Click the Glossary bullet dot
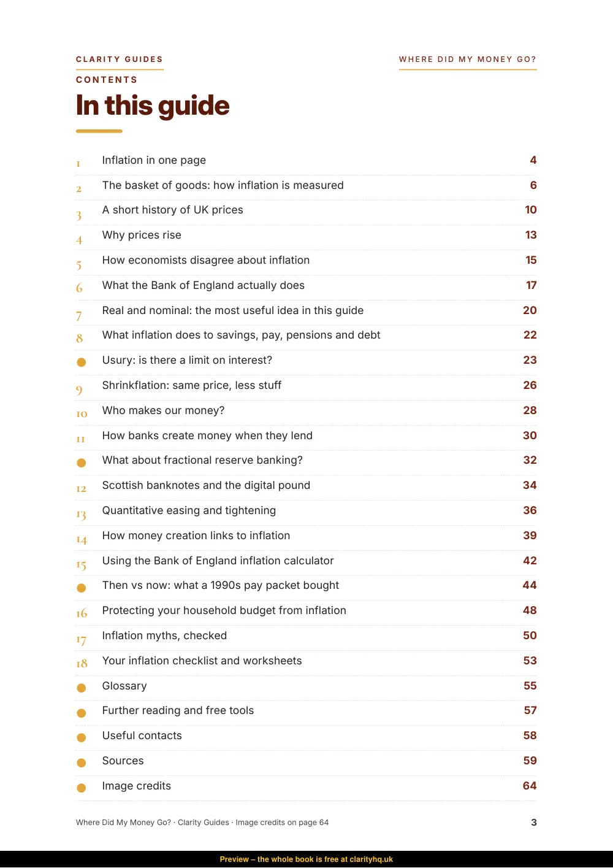613x868 pixels. coord(81,688)
